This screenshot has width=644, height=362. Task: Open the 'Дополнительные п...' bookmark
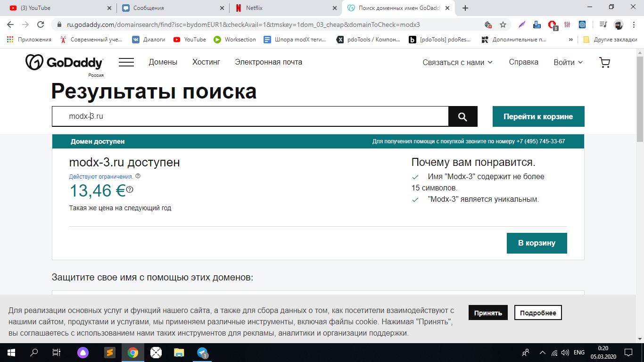(x=514, y=40)
